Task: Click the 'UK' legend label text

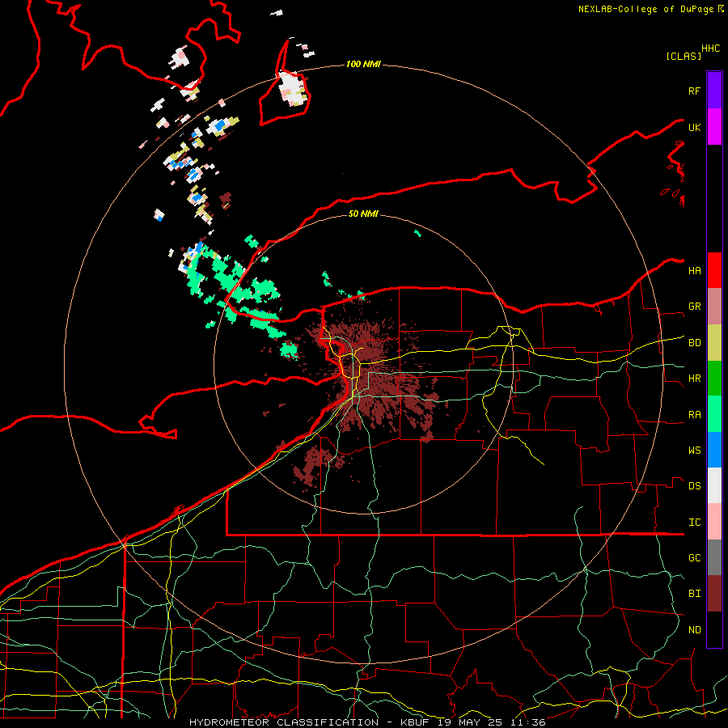Action: pos(694,128)
